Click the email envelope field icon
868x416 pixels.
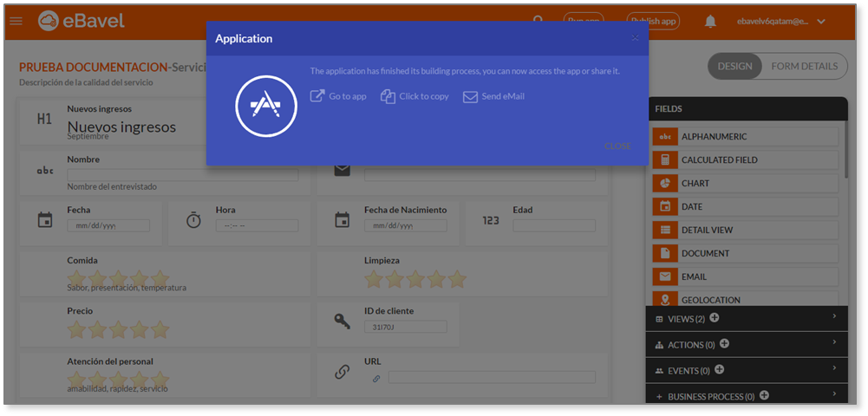pos(343,170)
